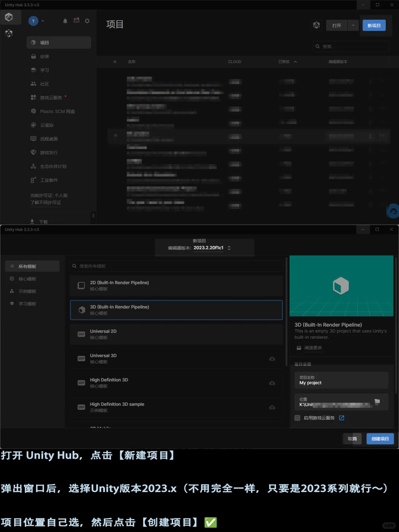The image size is (399, 532).
Task: Enable the 启用游戏云服务 checkbox
Action: pyautogui.click(x=297, y=418)
